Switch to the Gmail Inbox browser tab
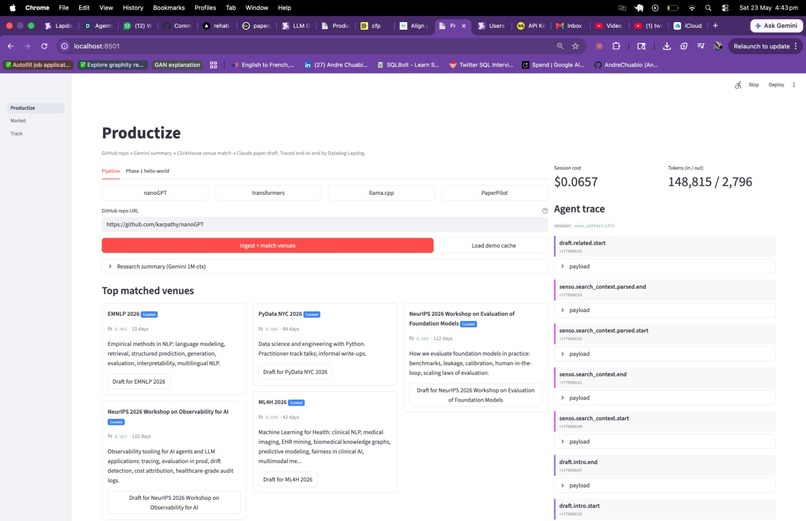The image size is (806, 521). click(570, 26)
